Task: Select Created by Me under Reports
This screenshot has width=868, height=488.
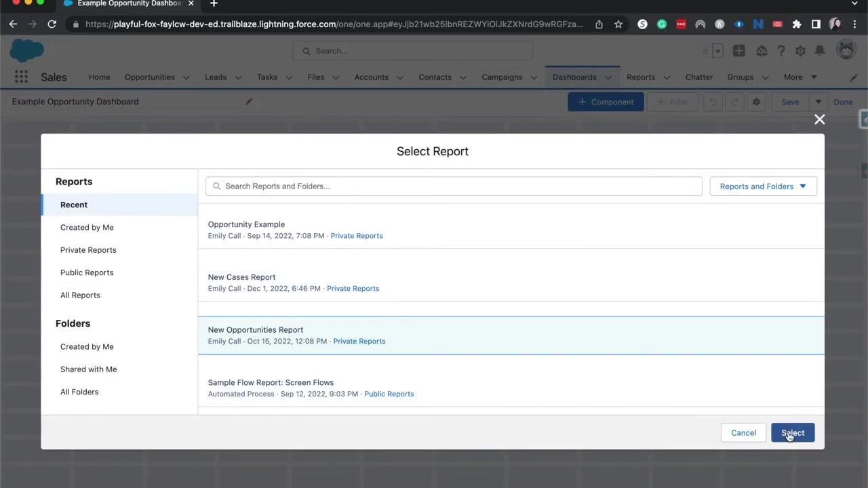Action: point(87,228)
